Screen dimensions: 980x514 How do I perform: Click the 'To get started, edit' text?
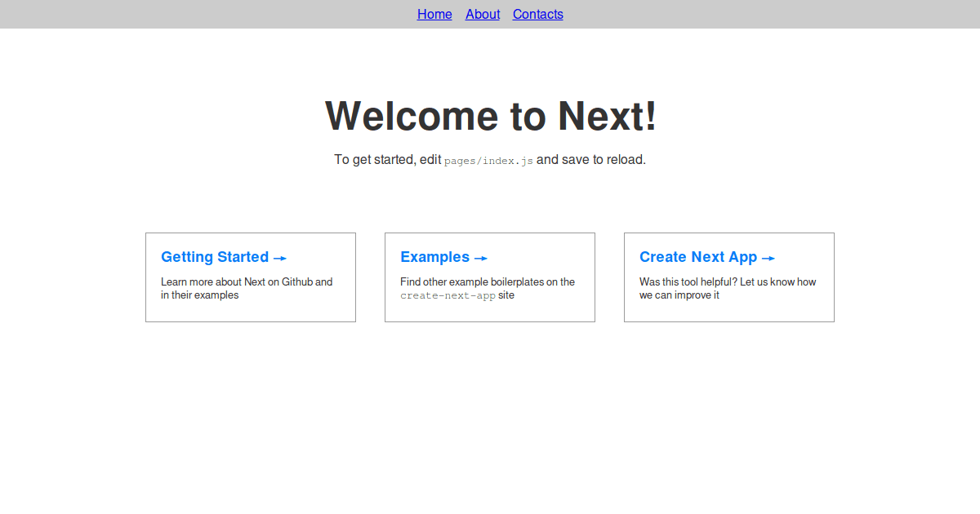388,160
